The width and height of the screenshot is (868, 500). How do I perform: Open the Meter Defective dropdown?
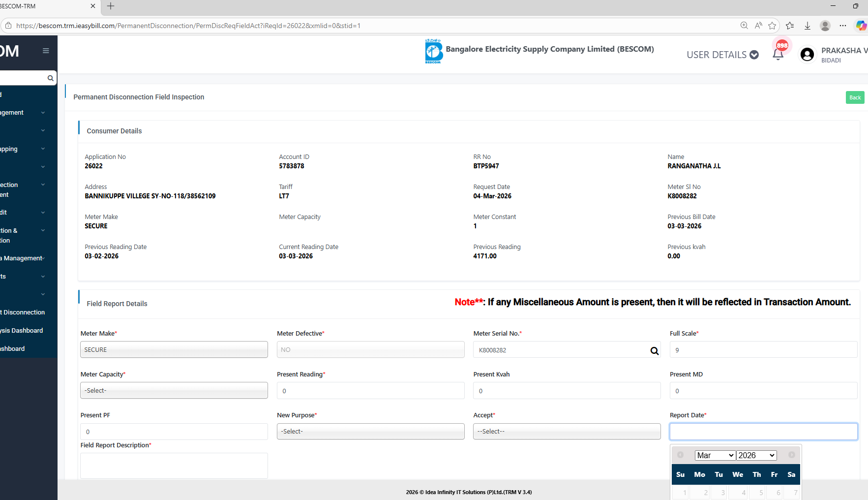371,349
